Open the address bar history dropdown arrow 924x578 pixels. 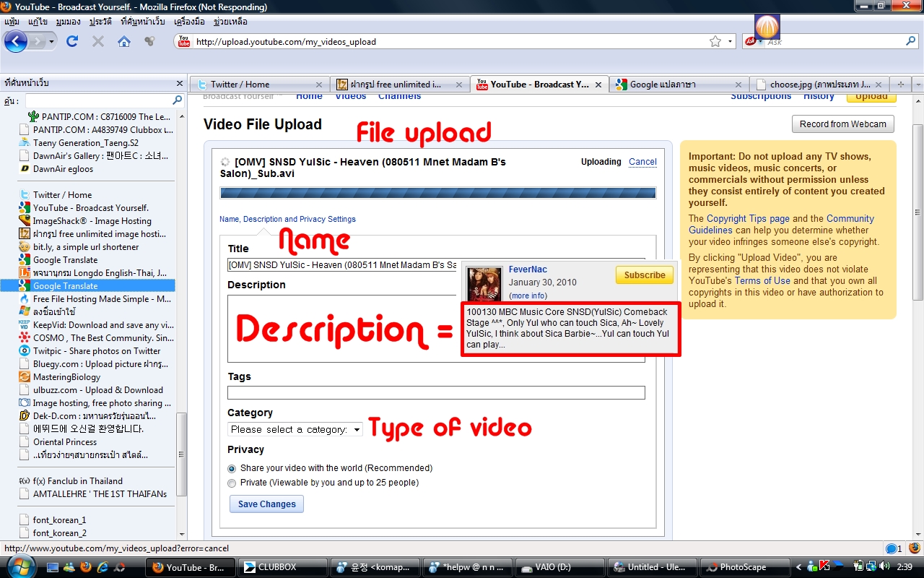[731, 41]
